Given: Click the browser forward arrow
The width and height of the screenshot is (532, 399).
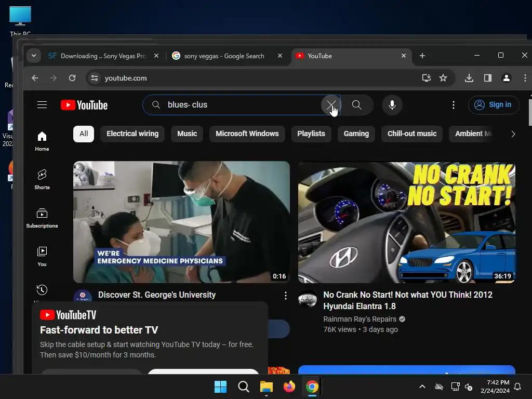Looking at the screenshot, I should (x=54, y=78).
